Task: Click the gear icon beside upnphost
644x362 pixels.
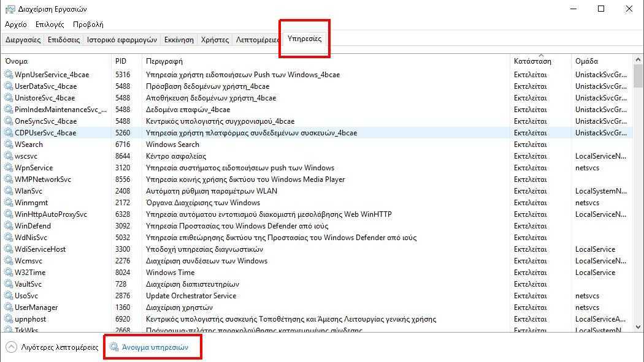Action: 9,319
